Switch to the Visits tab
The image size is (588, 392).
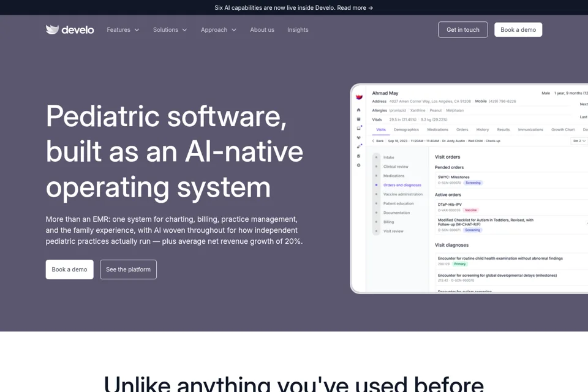(x=381, y=130)
